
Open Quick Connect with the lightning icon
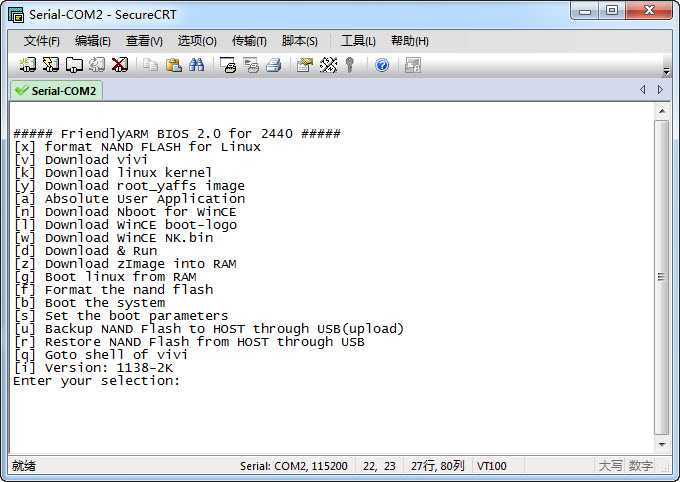pos(50,65)
